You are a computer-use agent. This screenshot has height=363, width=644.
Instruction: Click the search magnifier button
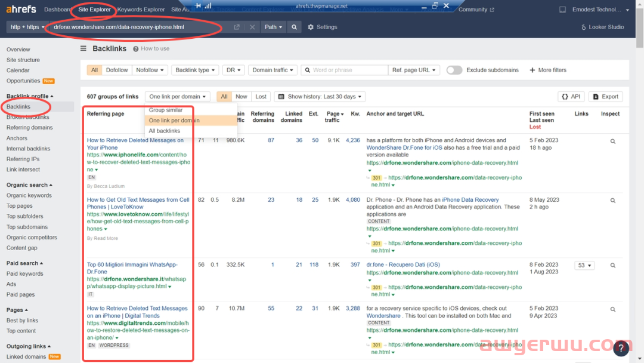click(x=294, y=27)
